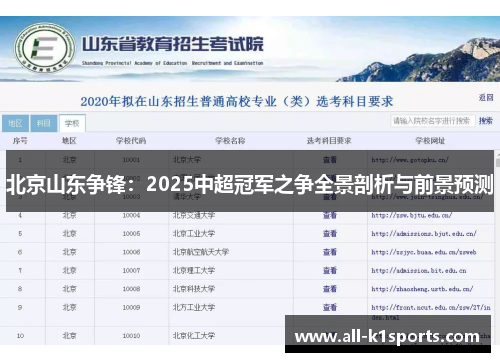Screen dimensions: 500x362
Task: Click school code 10004
Action: point(131,215)
